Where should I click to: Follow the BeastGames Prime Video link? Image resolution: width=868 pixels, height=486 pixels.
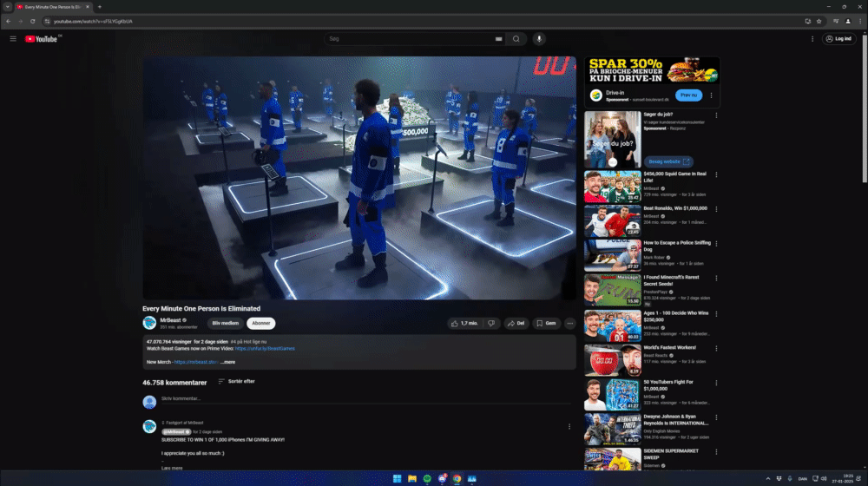click(265, 349)
